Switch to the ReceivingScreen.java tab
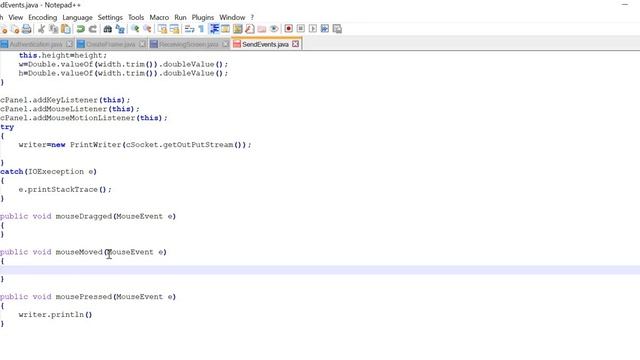This screenshot has width=640, height=360. (189, 44)
